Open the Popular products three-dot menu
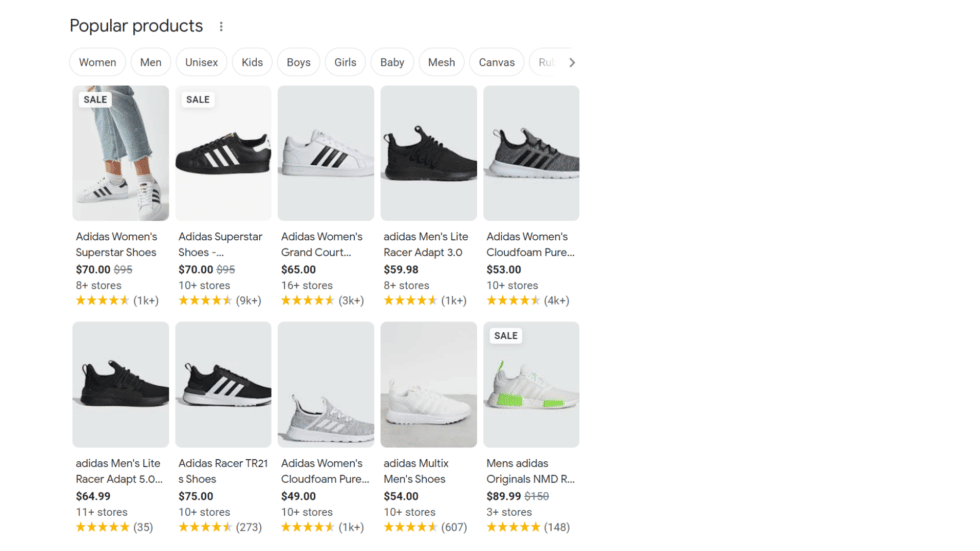 (x=221, y=26)
